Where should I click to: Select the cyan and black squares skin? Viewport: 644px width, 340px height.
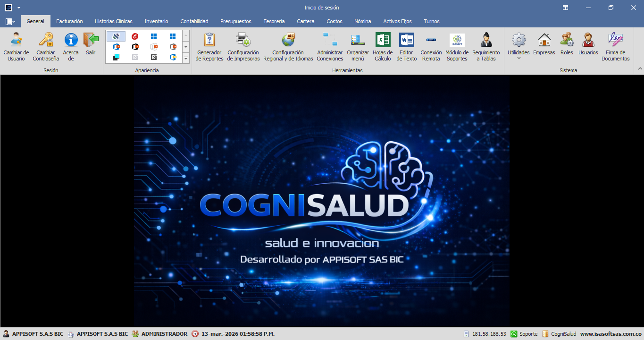(116, 57)
